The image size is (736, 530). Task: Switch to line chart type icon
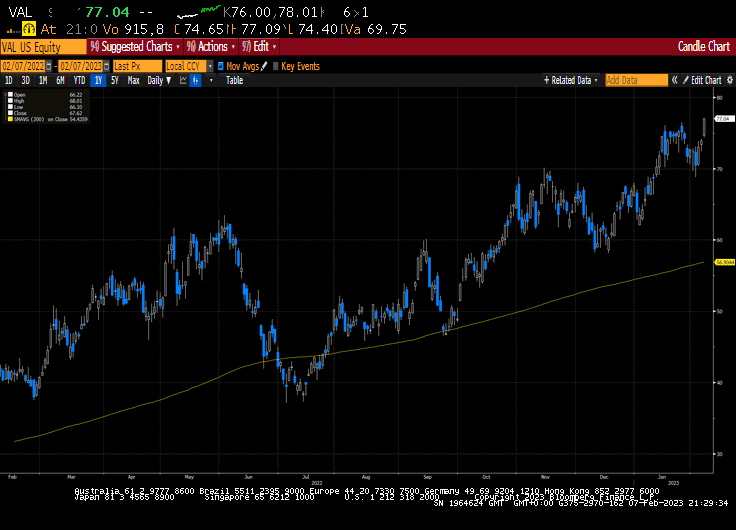point(184,80)
